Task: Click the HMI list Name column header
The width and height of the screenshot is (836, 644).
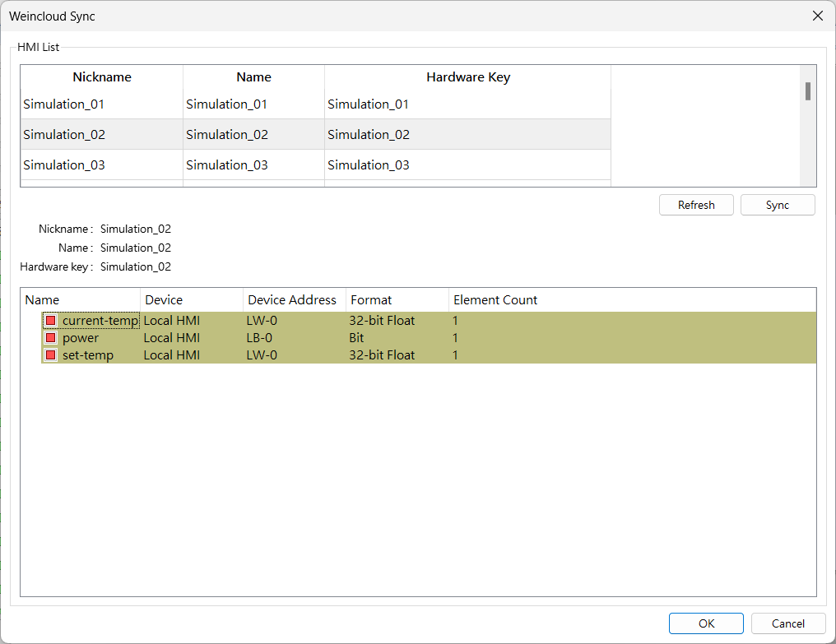Action: point(253,77)
